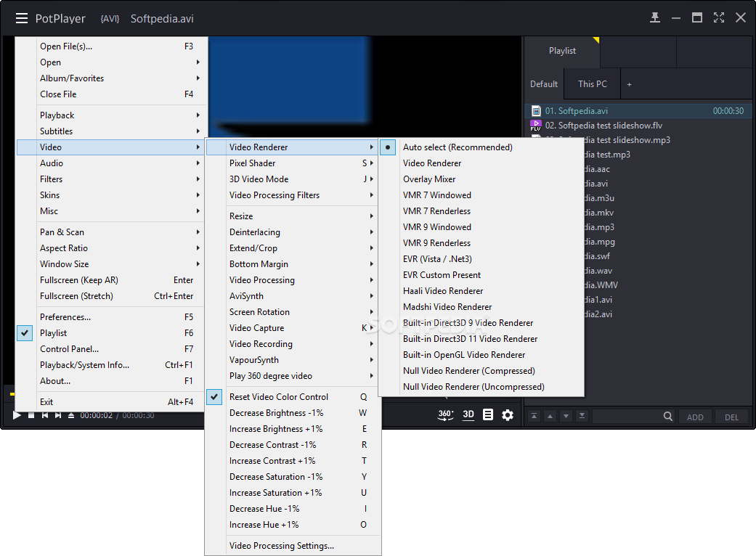Click Decrease Hue -1% entry
The height and width of the screenshot is (556, 756).
(x=293, y=509)
